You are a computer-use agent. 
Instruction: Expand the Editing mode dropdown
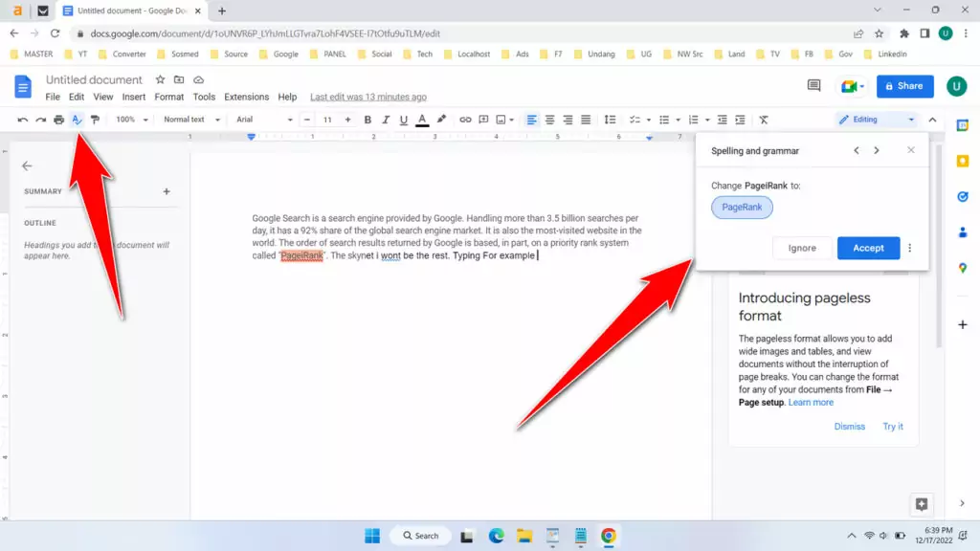click(874, 119)
